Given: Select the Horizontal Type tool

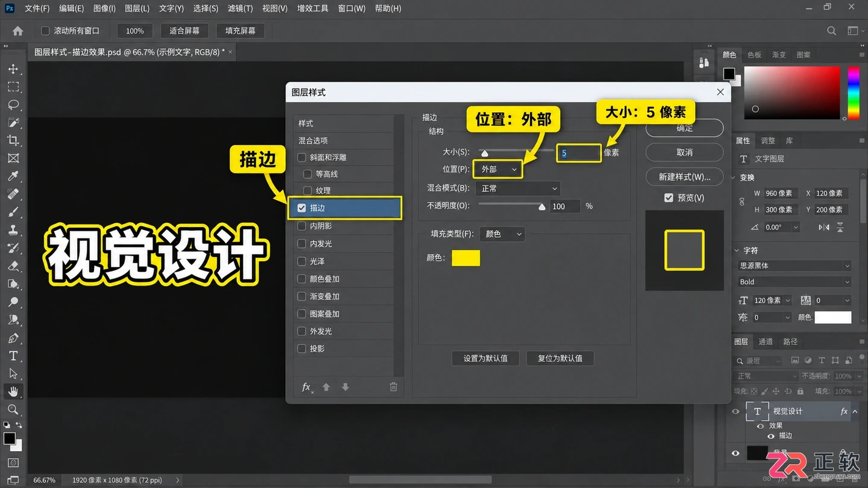Looking at the screenshot, I should pos(13,356).
